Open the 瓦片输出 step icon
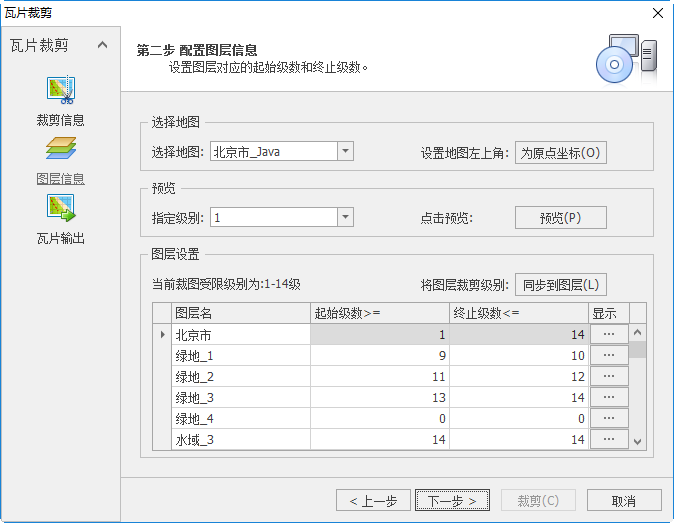The width and height of the screenshot is (674, 523). 60,208
